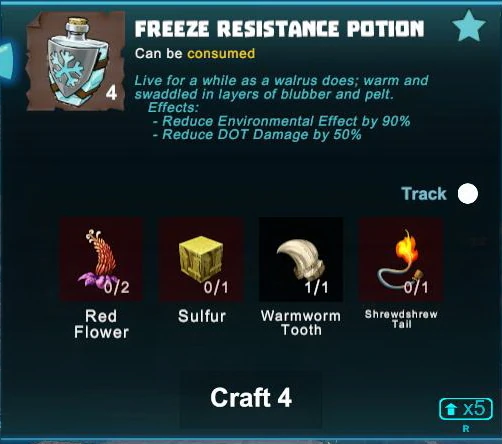This screenshot has height=444, width=502.
Task: Click the Sulfur label text
Action: click(x=202, y=316)
